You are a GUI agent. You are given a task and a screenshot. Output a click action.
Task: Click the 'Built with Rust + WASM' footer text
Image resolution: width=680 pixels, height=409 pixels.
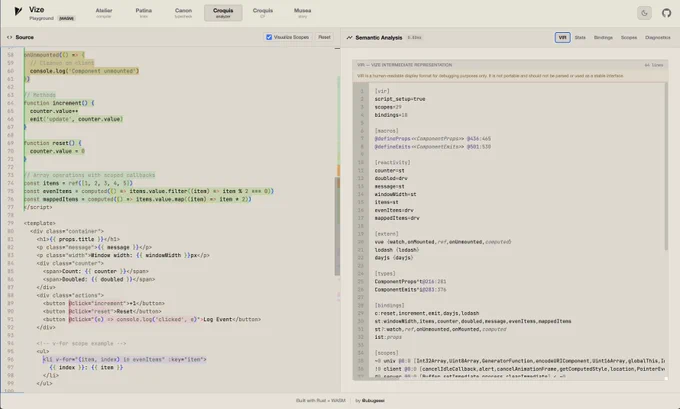click(320, 401)
